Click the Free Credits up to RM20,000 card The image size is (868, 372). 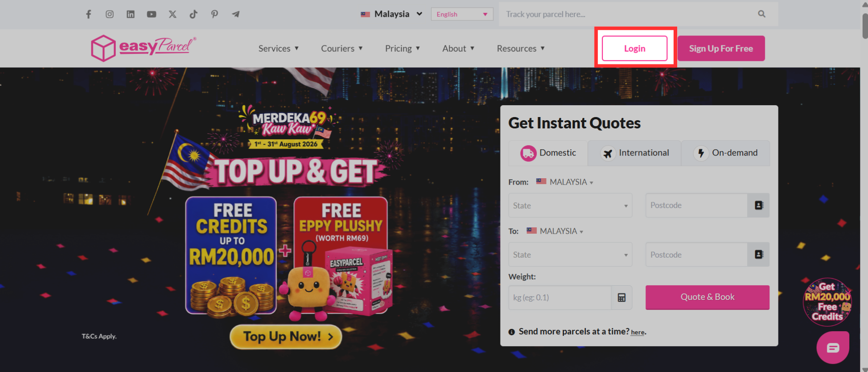(x=231, y=255)
